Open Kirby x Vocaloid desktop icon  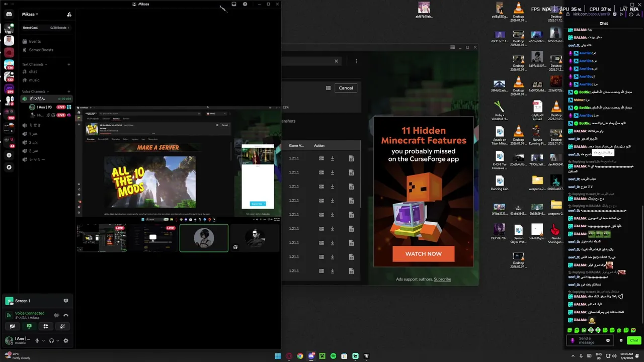499,111
